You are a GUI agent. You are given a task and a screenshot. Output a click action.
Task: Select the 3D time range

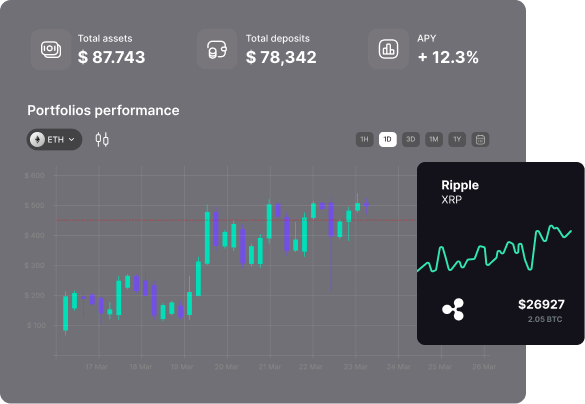(411, 140)
